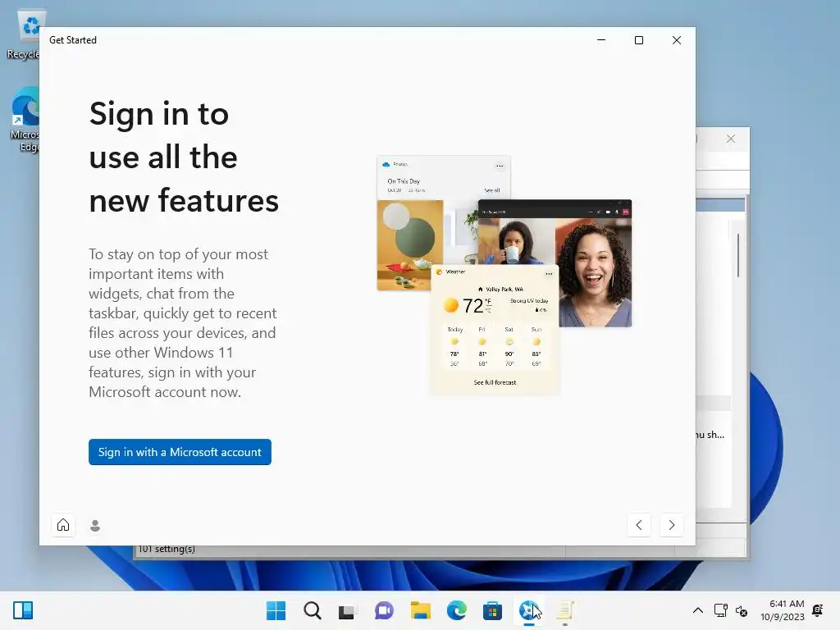Image resolution: width=840 pixels, height=630 pixels.
Task: Launch Chat from the taskbar
Action: point(384,610)
